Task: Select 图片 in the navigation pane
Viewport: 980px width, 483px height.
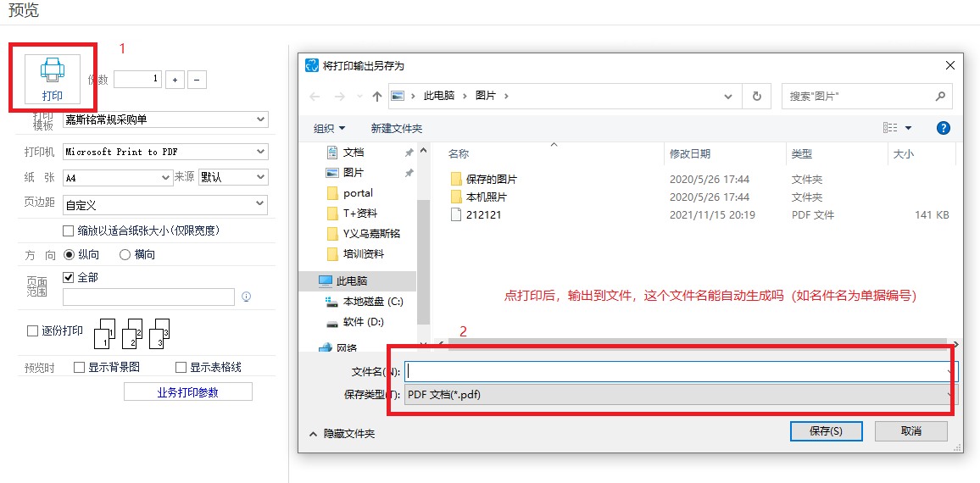Action: pos(354,173)
